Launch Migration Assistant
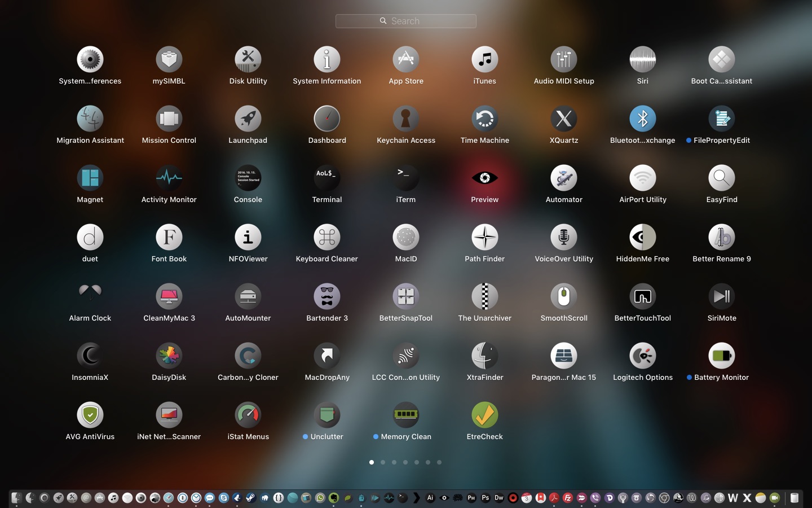Viewport: 812px width, 508px height. click(x=90, y=119)
